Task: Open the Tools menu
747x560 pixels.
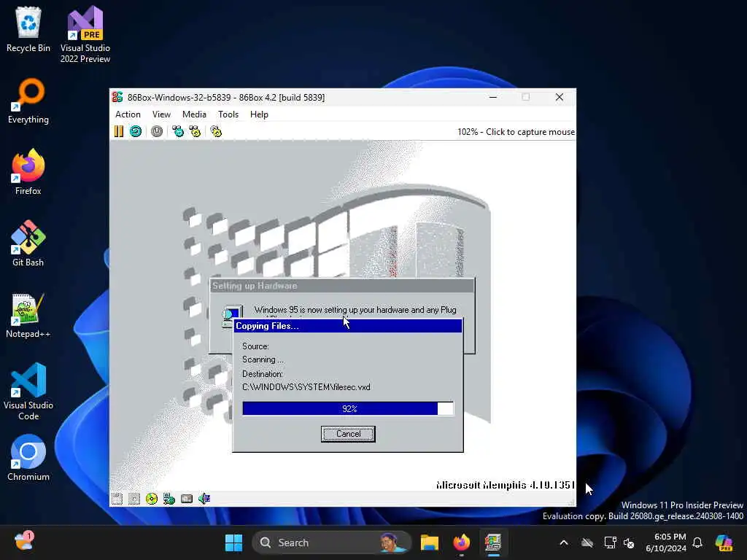Action: 228,114
